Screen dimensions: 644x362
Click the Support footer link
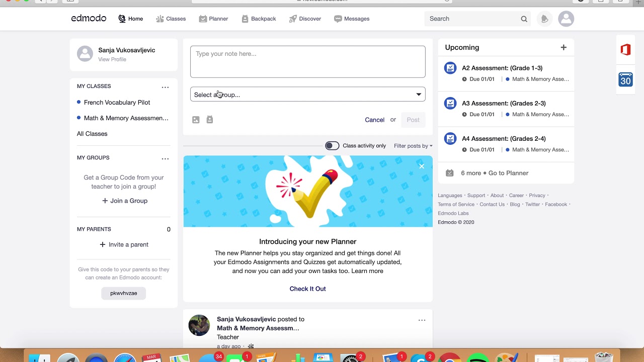pyautogui.click(x=476, y=196)
